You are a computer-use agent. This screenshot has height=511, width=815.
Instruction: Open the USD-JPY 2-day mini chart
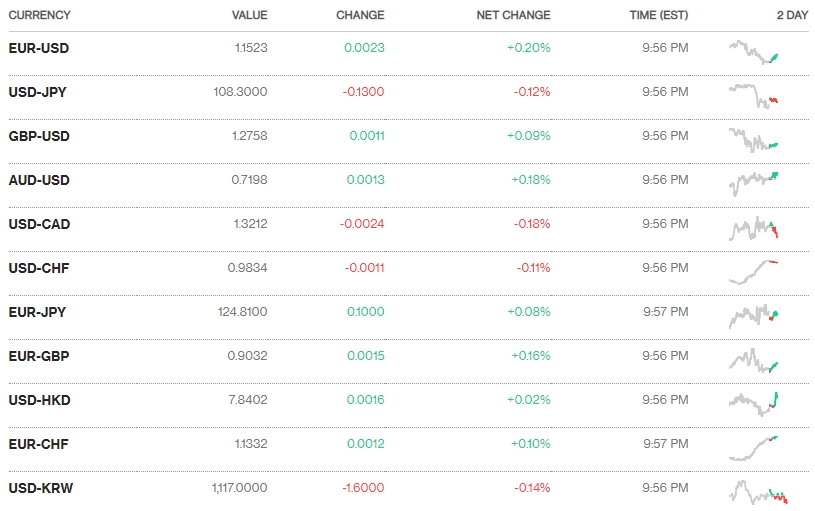(755, 95)
